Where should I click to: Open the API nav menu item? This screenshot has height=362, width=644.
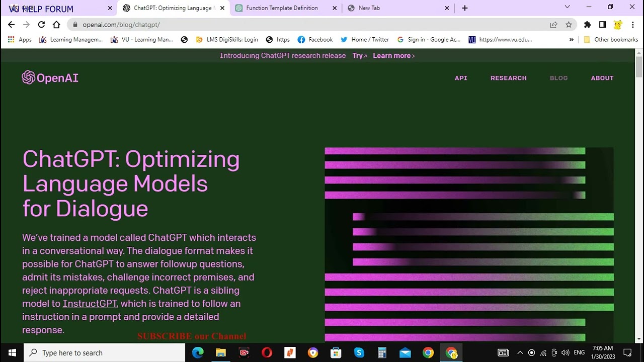click(x=461, y=78)
